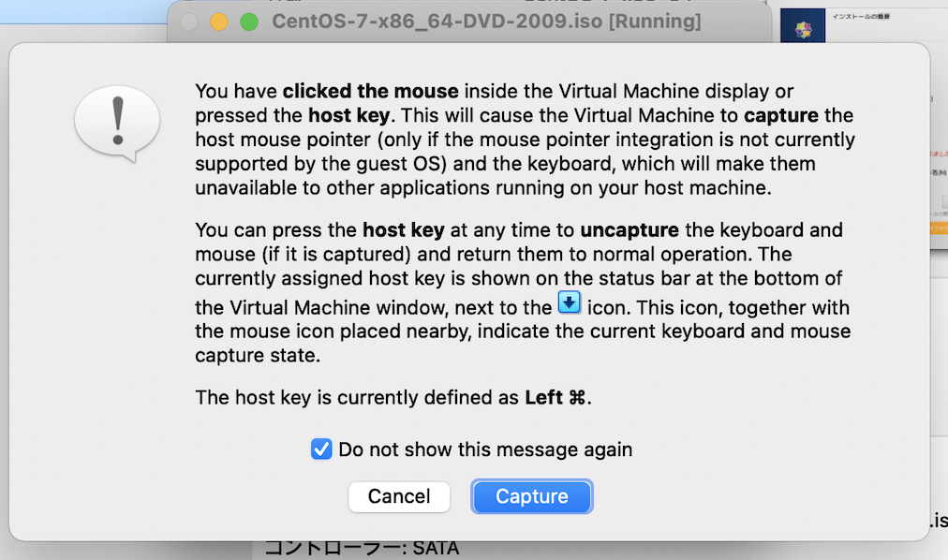948x560 pixels.
Task: Click the bold 'capture' word in first paragraph
Action: [x=781, y=115]
